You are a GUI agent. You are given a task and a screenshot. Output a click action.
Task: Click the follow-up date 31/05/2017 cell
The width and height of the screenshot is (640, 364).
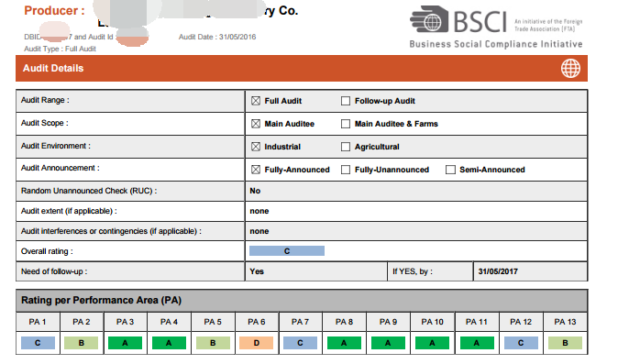530,271
